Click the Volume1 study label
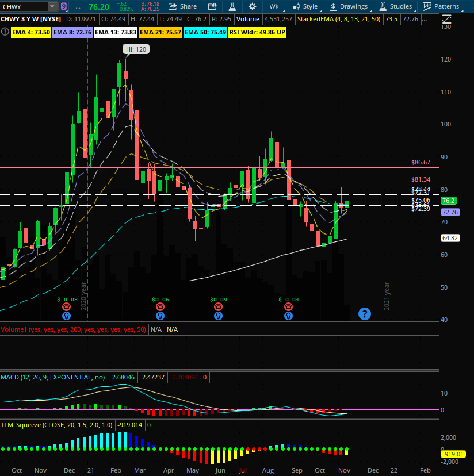 [x=73, y=329]
